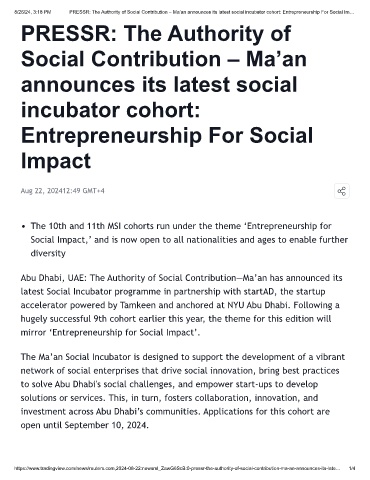Click the PRESSR article headline

167,97
